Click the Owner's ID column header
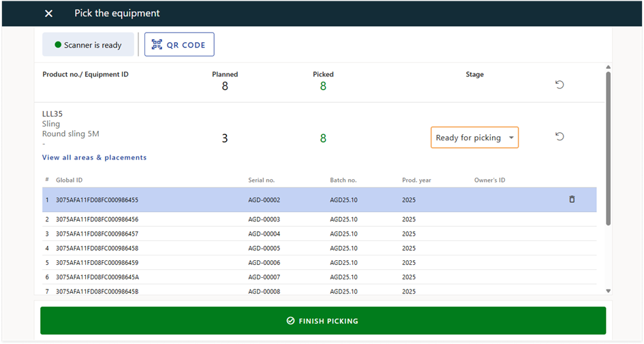This screenshot has height=344, width=644. point(489,180)
